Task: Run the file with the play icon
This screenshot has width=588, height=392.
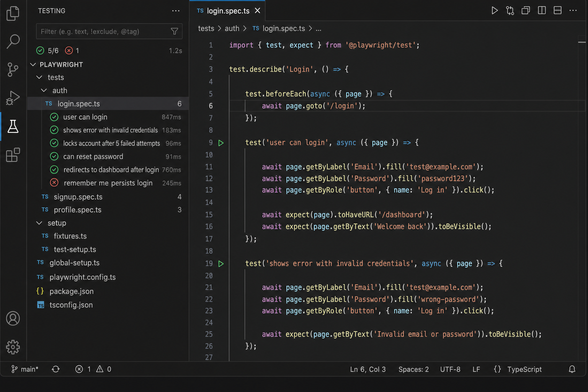Action: [495, 10]
